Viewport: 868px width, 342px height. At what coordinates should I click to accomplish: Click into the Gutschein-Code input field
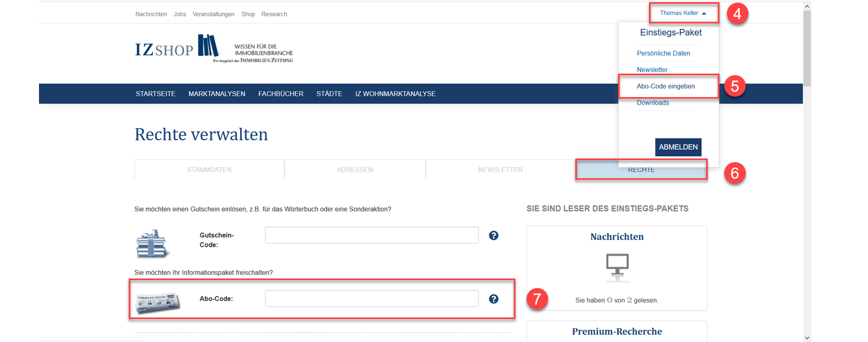(x=371, y=235)
